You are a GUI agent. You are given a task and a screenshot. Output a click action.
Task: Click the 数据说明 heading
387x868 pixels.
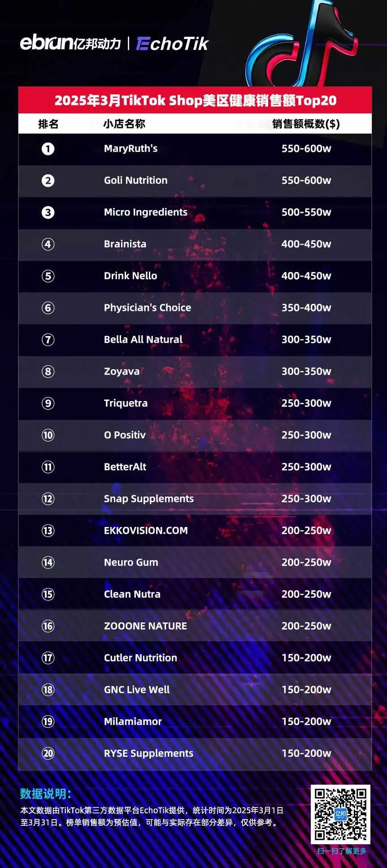(46, 794)
